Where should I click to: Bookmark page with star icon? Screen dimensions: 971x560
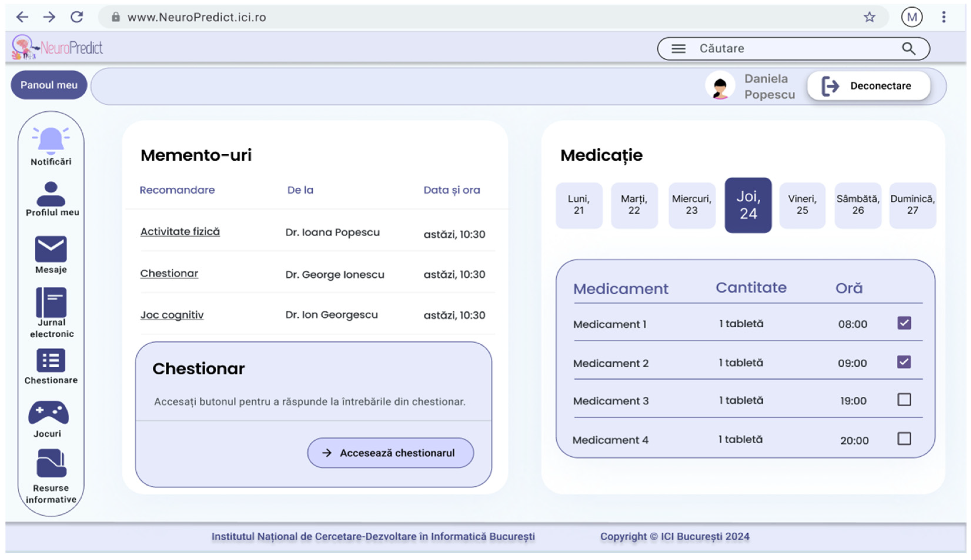869,17
